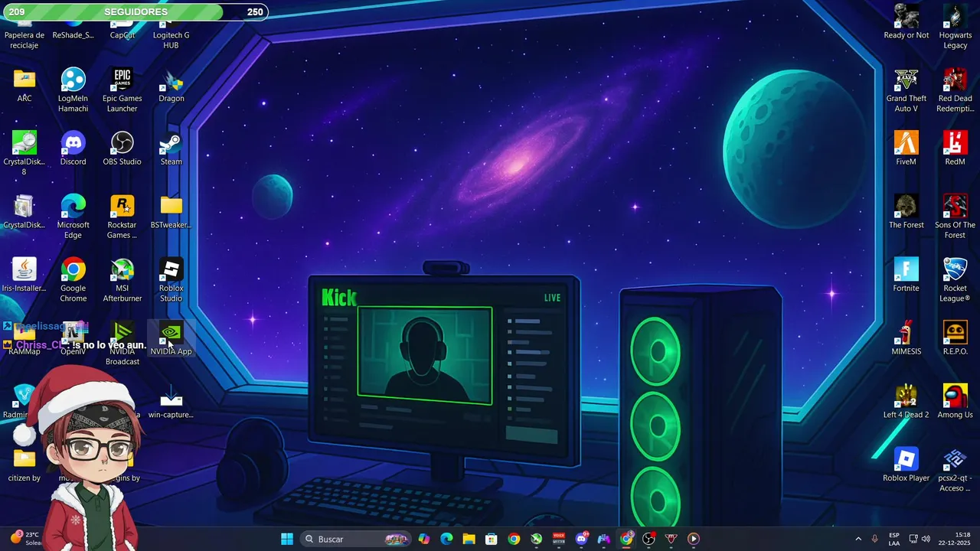Open the volume speaker tray icon
This screenshot has width=980, height=551.
926,539
